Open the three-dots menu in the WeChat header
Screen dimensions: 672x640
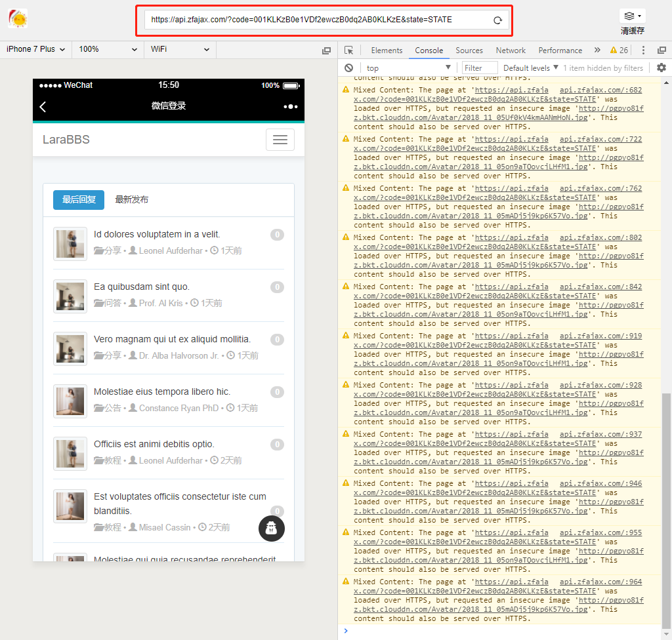pos(290,106)
